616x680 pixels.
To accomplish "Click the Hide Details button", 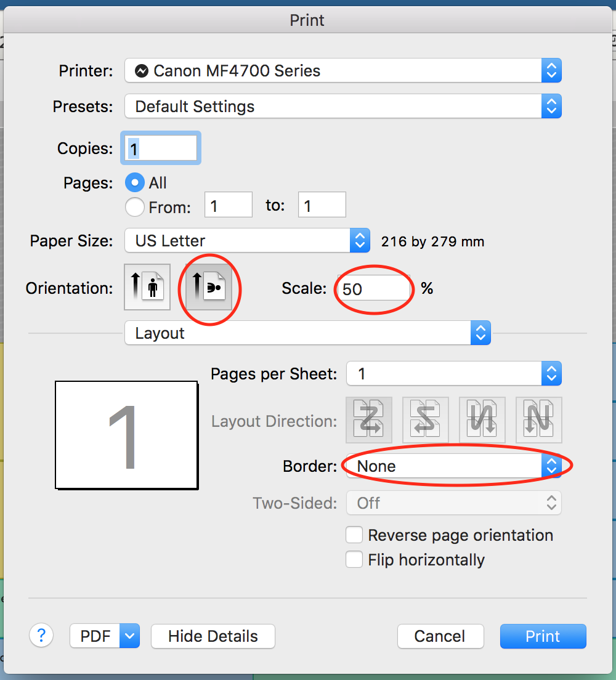I will (x=213, y=636).
